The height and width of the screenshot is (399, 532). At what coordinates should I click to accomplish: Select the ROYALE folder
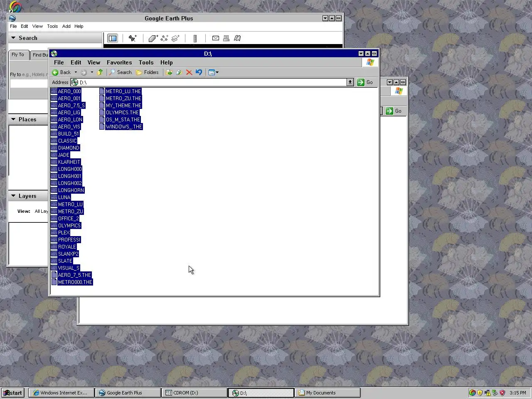[x=64, y=247]
